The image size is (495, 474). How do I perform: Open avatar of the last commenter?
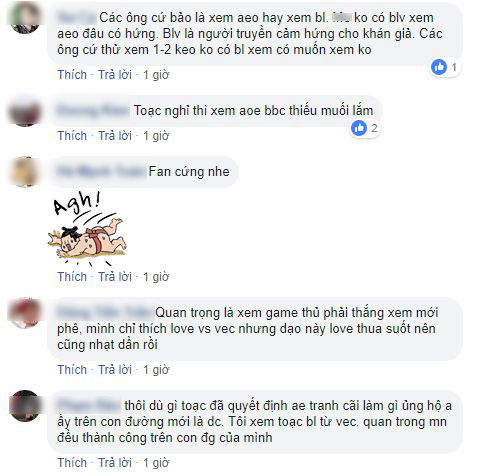click(25, 406)
